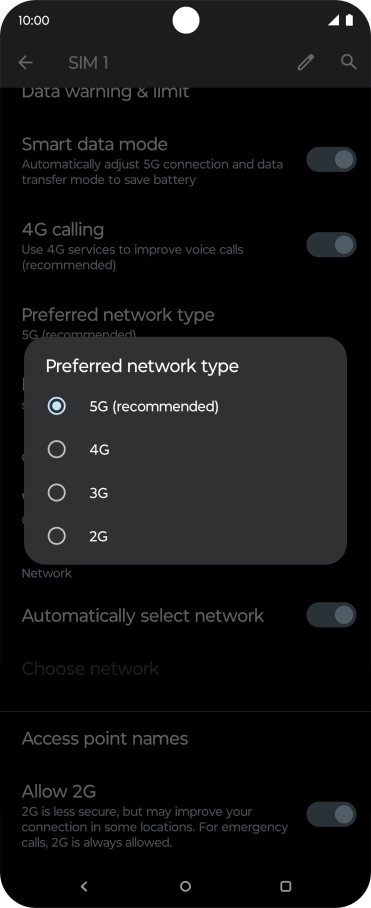Screen dimensions: 371x908
Task: Select the 5G (recommended) radio option
Action: (185, 407)
